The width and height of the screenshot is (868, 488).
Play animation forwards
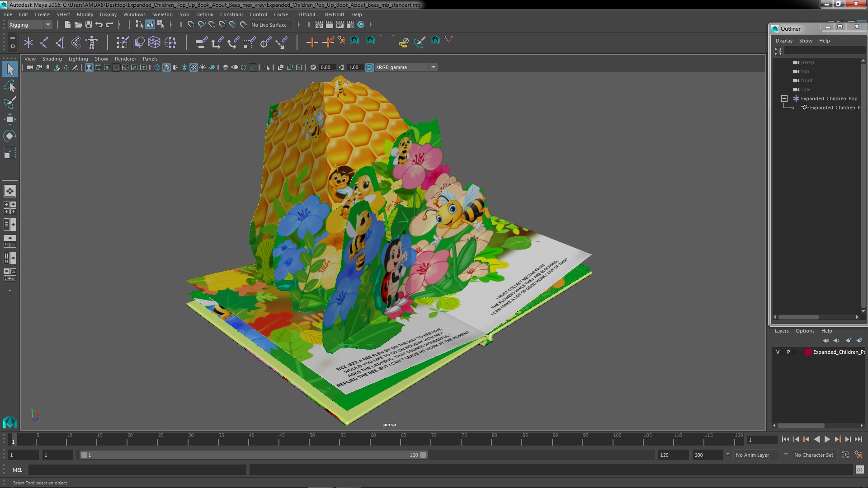827,439
